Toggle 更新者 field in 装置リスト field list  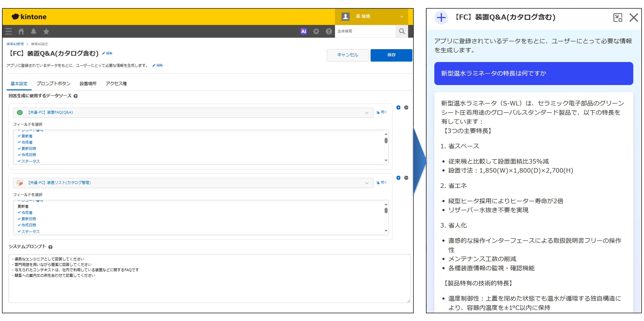pos(23,206)
